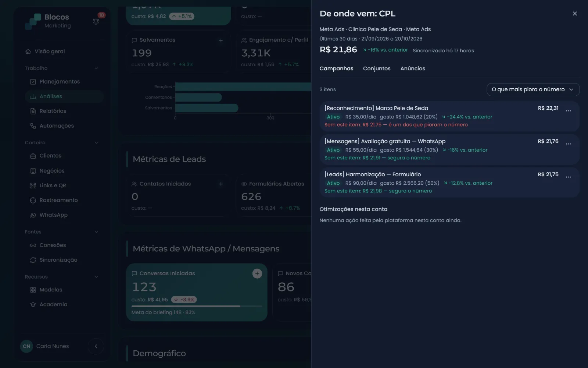This screenshot has height=368, width=588.
Task: Click the +5.1% badge at top
Action: coord(182,16)
